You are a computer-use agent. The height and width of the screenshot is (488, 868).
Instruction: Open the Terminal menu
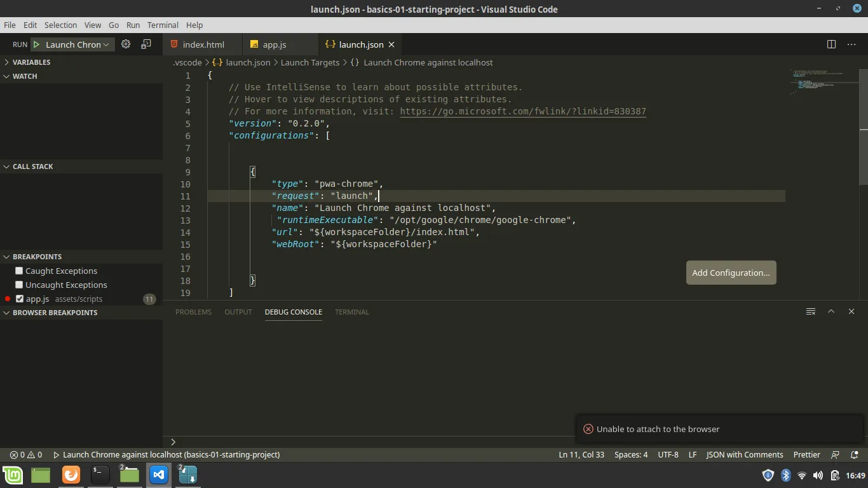(x=163, y=25)
